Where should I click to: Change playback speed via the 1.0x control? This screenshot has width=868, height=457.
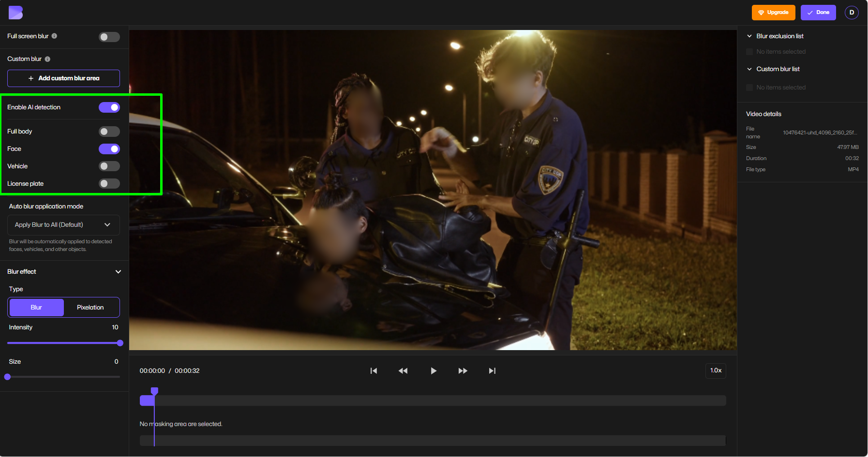tap(716, 370)
